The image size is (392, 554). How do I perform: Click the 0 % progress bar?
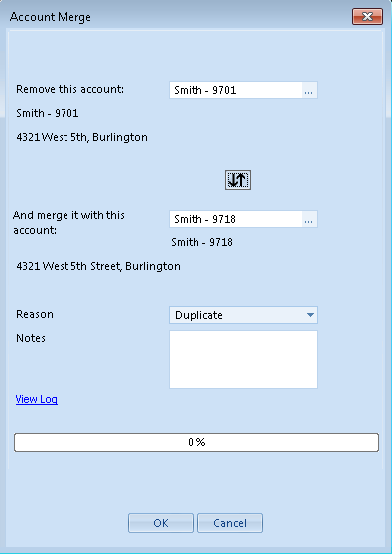click(x=196, y=442)
